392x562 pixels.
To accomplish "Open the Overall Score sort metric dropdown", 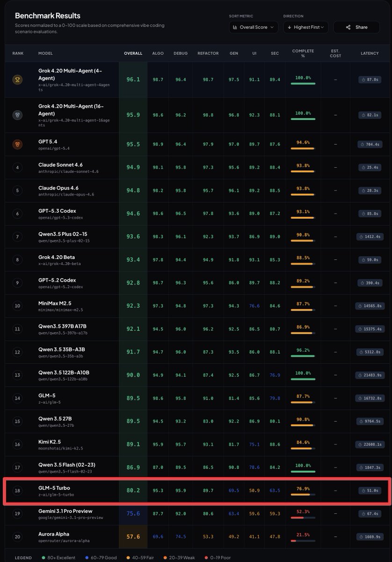I will click(254, 27).
